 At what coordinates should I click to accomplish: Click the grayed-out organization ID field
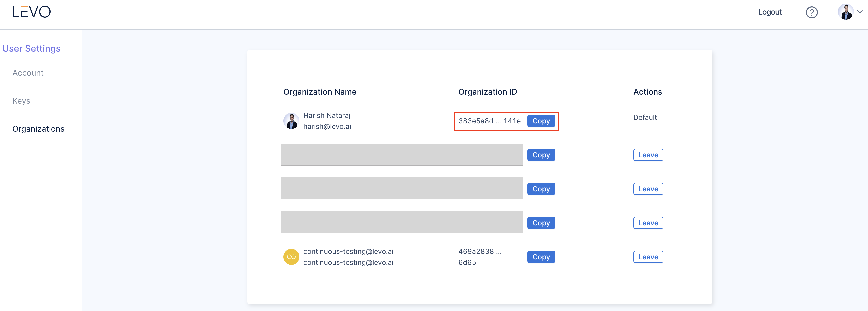click(x=402, y=155)
